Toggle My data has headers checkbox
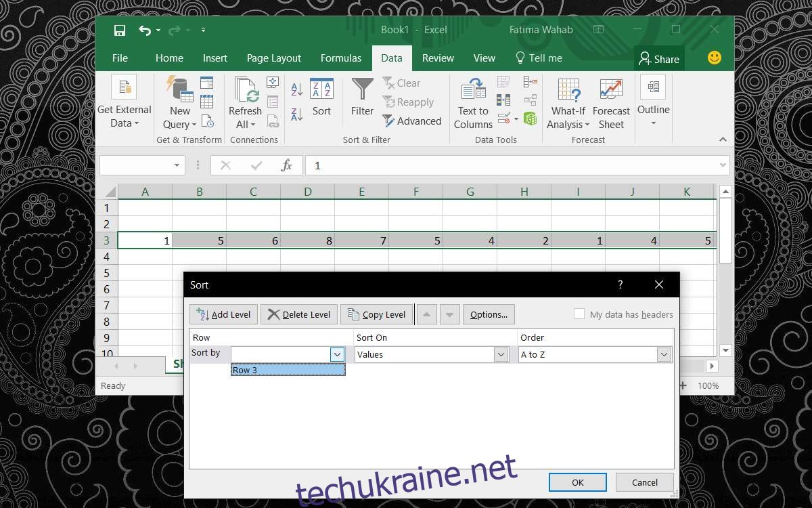 (x=579, y=314)
